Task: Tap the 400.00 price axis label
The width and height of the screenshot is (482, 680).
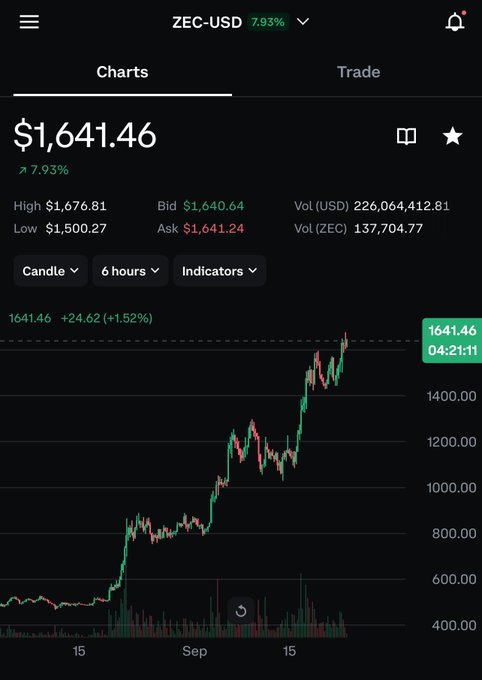Action: (x=454, y=625)
